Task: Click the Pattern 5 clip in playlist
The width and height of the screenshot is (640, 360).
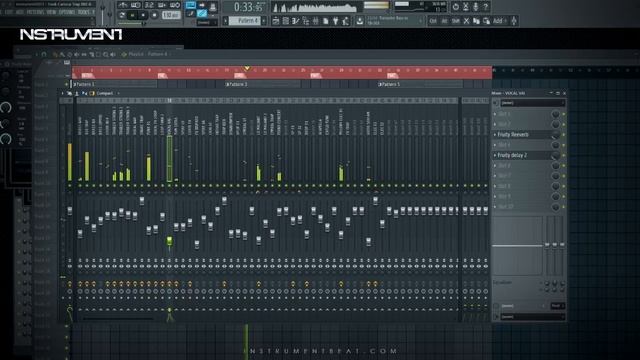Action: pyautogui.click(x=420, y=84)
